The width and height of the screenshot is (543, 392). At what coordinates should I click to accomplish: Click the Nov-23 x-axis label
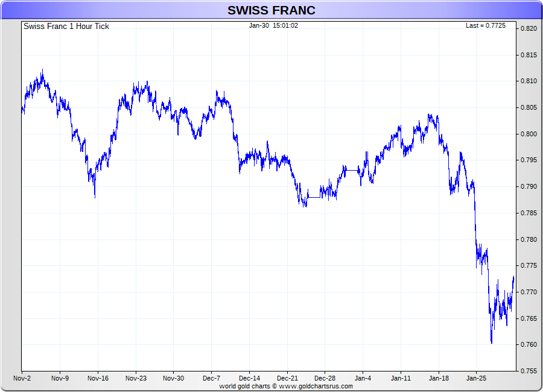pos(136,379)
